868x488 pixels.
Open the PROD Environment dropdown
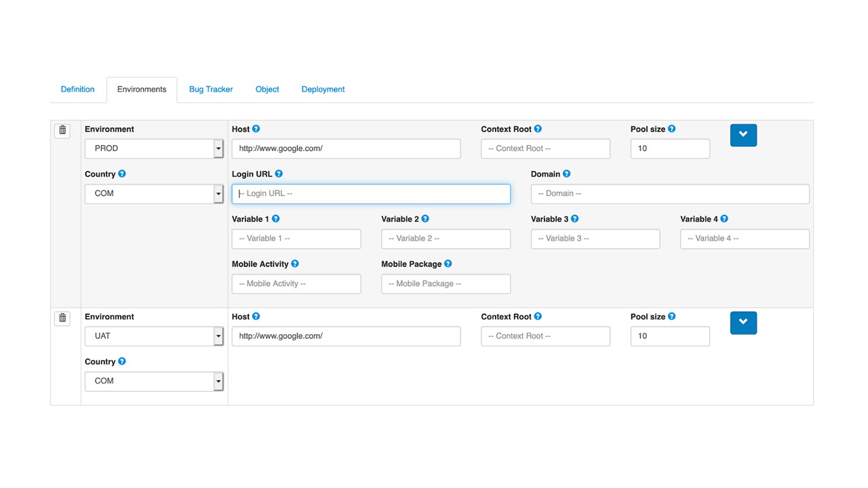(154, 148)
